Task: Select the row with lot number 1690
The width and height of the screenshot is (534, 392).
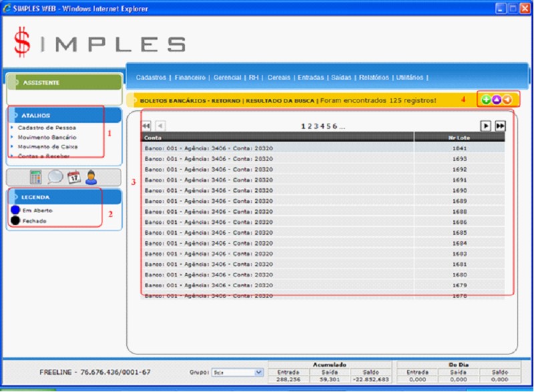Action: [x=323, y=190]
